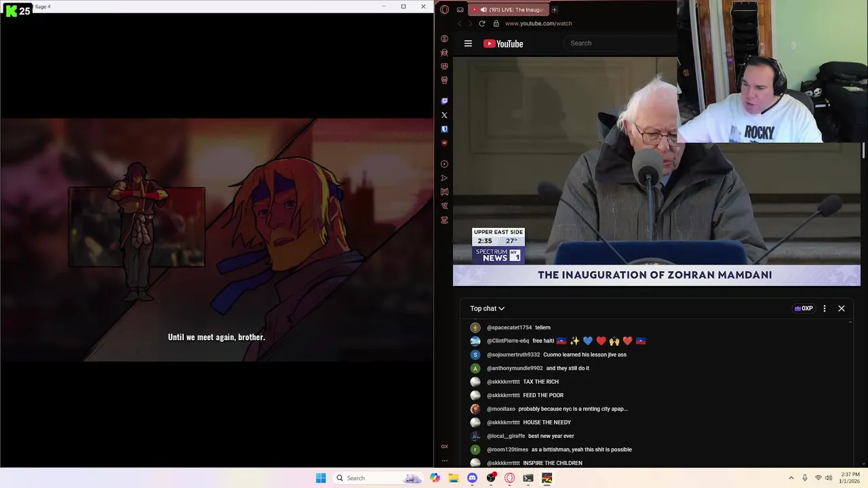The height and width of the screenshot is (488, 868).
Task: Click the GX icon near the sidebar bottom
Action: 444,447
